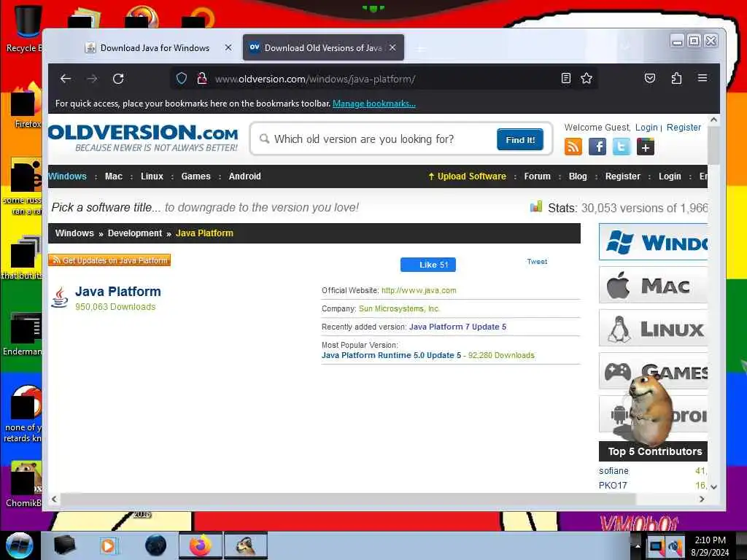Open the Forum navigation item
This screenshot has height=560, width=747.
tap(538, 176)
